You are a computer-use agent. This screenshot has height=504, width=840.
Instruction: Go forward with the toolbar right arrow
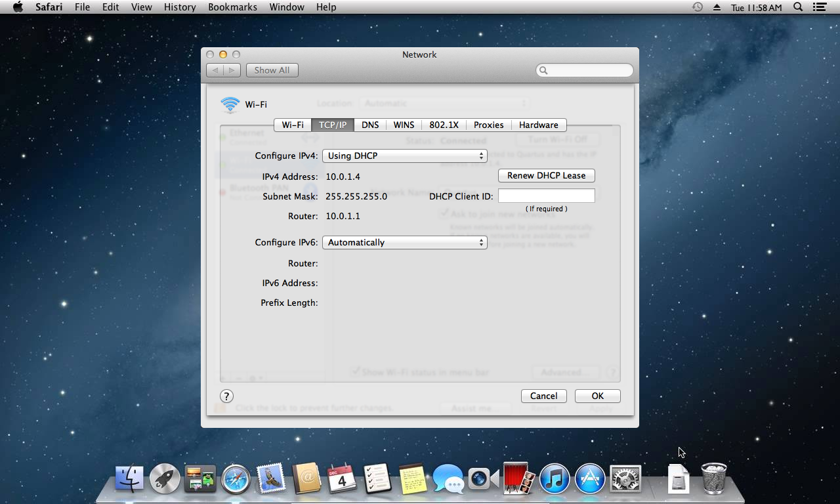pos(232,70)
